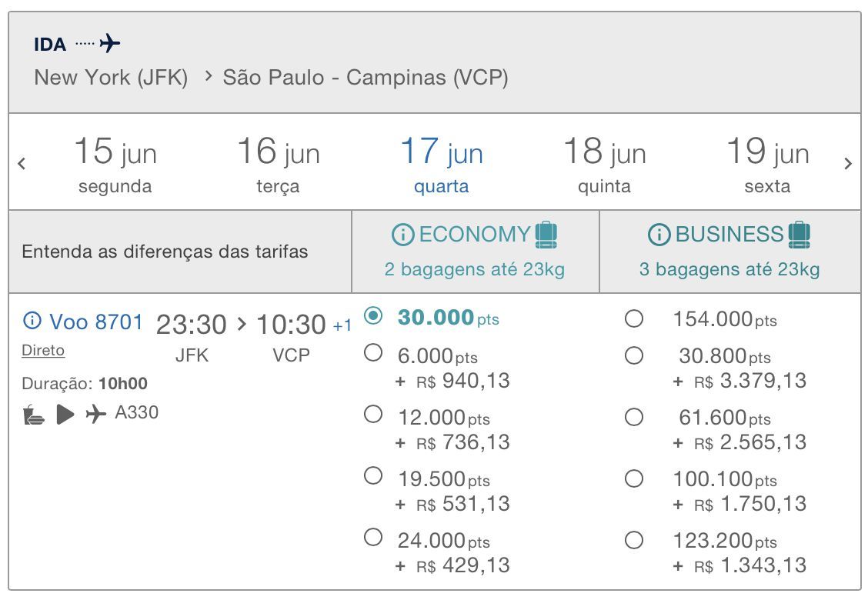Go to earlier dates with left arrow
The width and height of the screenshot is (868, 600).
point(22,163)
